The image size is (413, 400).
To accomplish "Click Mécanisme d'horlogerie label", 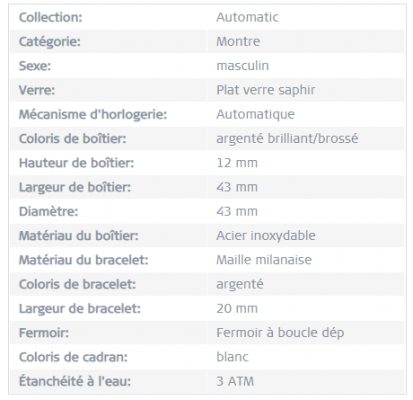I will click(x=93, y=114).
